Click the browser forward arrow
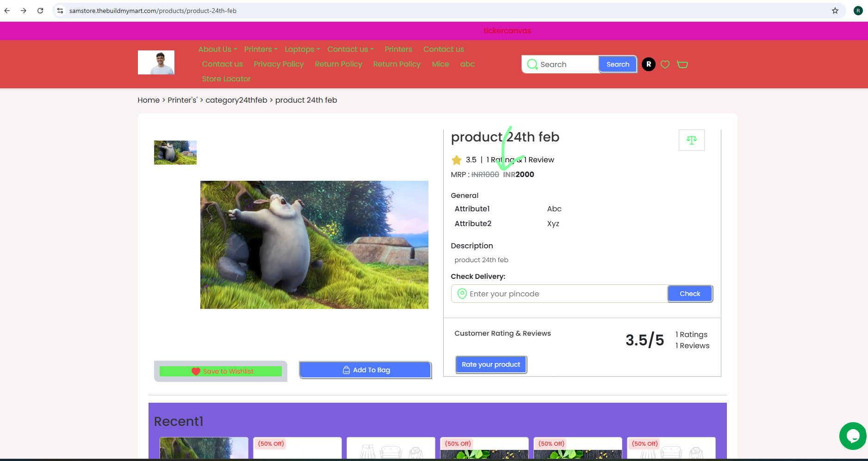The image size is (868, 461). pyautogui.click(x=24, y=11)
